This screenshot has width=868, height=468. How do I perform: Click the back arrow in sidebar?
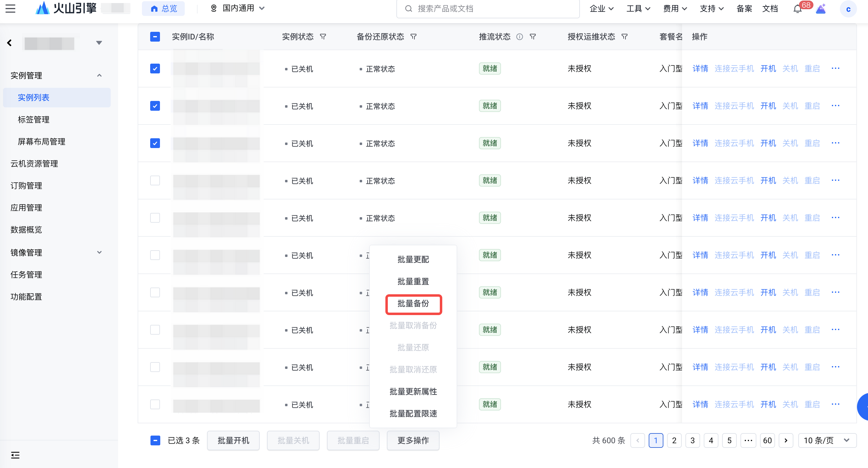(9, 43)
